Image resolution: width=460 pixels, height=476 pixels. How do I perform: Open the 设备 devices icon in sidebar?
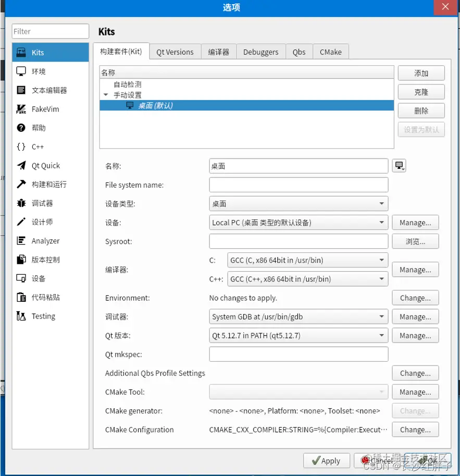point(21,278)
